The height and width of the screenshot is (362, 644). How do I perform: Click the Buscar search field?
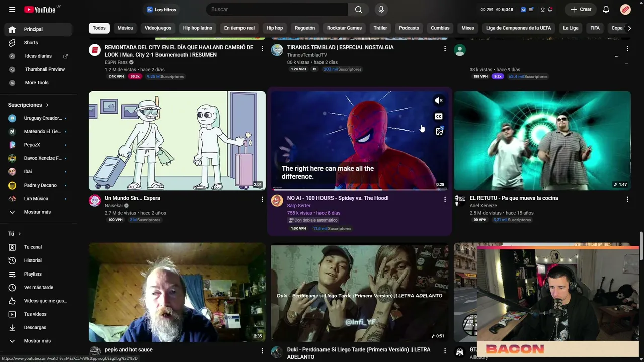(277, 10)
